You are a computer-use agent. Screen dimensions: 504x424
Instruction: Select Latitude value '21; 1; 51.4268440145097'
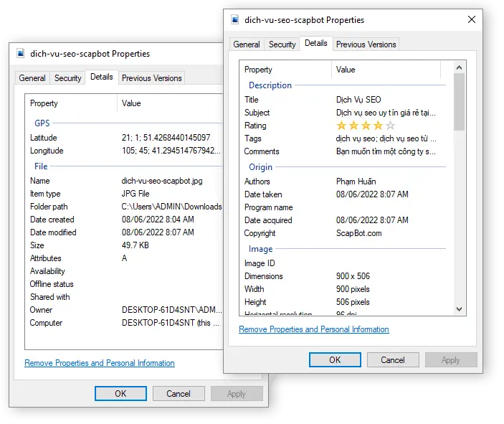[166, 138]
